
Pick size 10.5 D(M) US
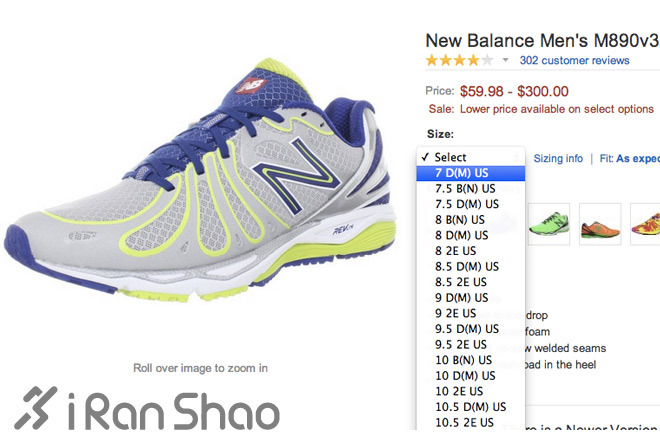click(470, 407)
